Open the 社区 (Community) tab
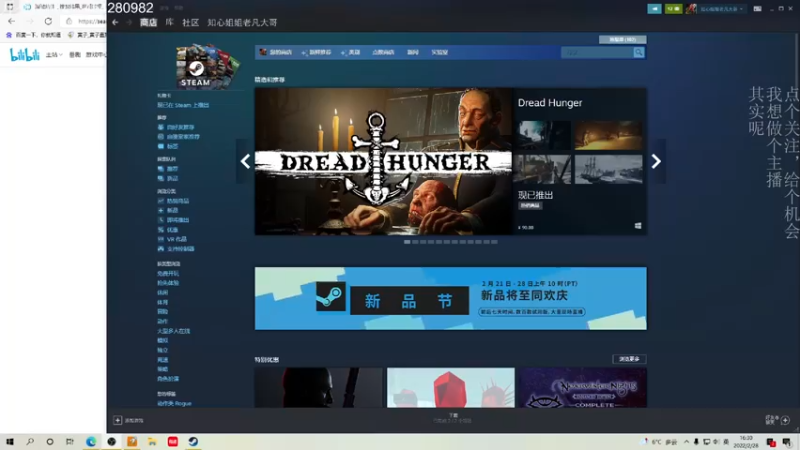The image size is (800, 450). tap(190, 22)
